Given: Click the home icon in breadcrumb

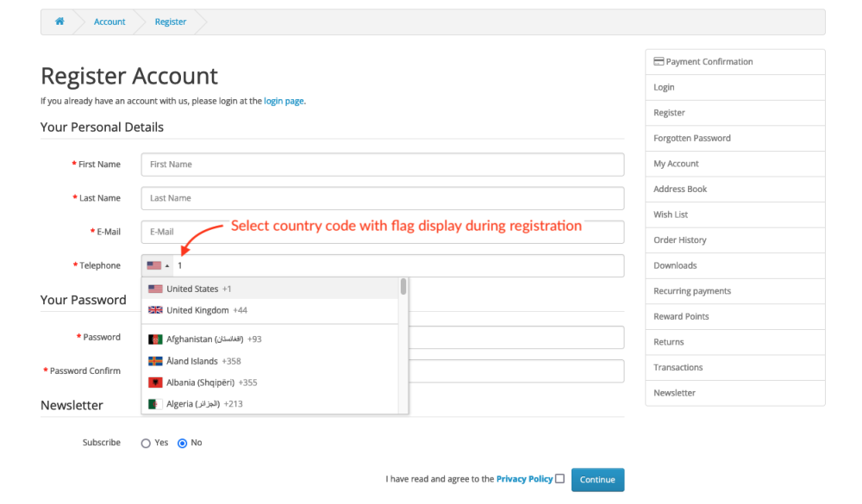Looking at the screenshot, I should coord(59,22).
